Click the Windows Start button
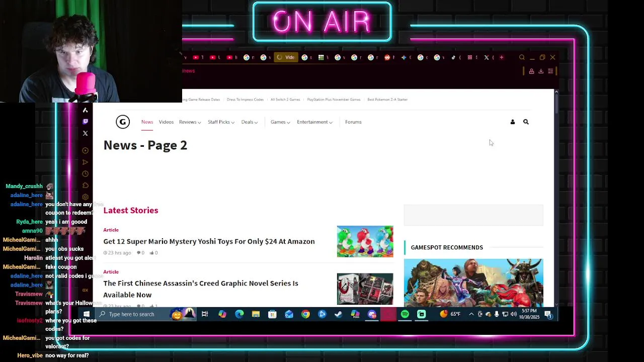This screenshot has width=644, height=362. pyautogui.click(x=87, y=314)
